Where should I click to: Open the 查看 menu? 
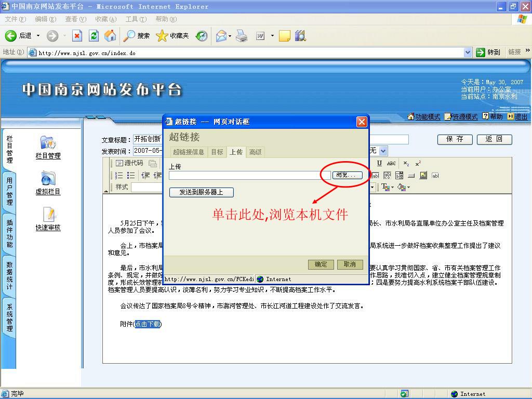(76, 19)
